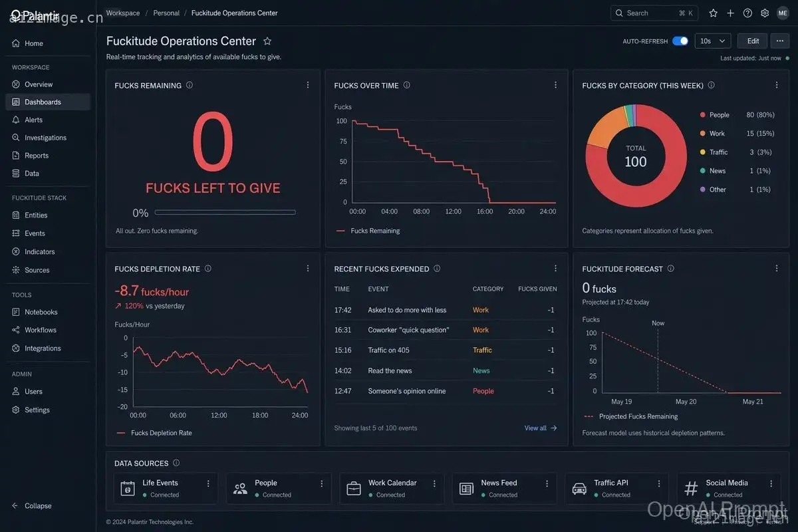Viewport: 798px width, 532px height.
Task: Click info icon beside Fuckitude Forecast
Action: (x=671, y=269)
